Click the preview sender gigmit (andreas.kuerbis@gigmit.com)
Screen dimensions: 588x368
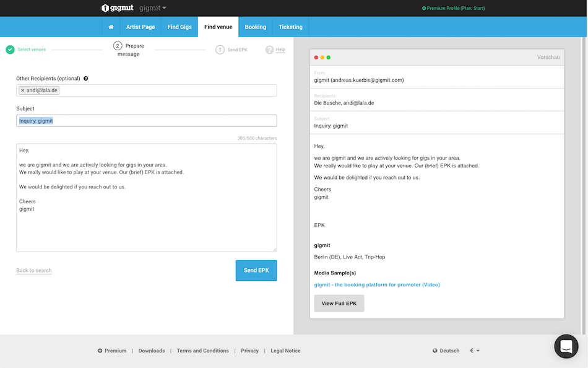tap(359, 80)
